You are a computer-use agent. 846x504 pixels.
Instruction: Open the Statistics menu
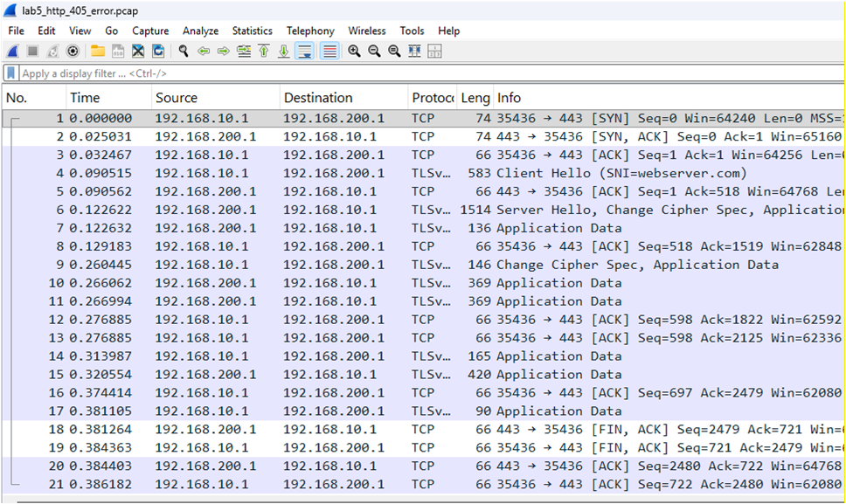(x=253, y=31)
